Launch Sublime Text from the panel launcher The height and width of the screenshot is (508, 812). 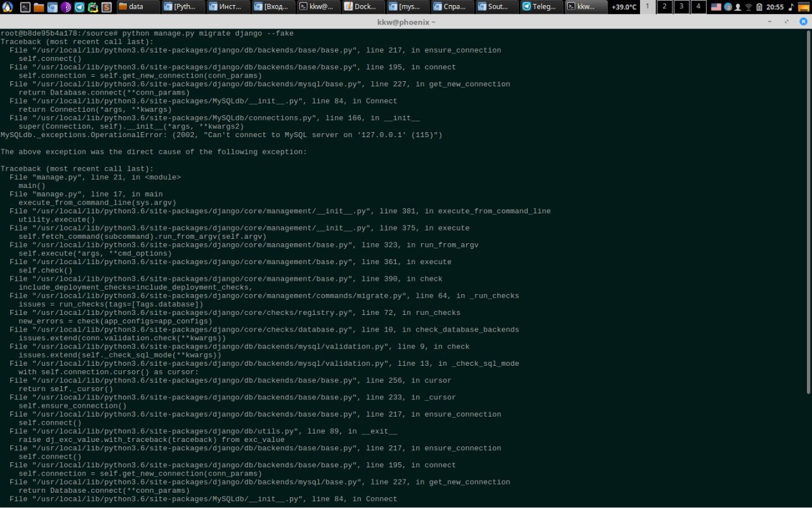pyautogui.click(x=107, y=7)
